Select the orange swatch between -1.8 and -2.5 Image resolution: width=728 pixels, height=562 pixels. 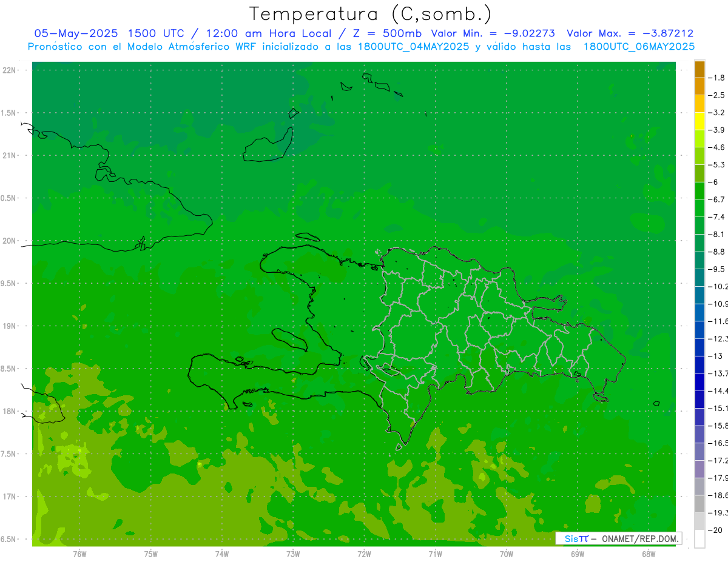tap(699, 87)
